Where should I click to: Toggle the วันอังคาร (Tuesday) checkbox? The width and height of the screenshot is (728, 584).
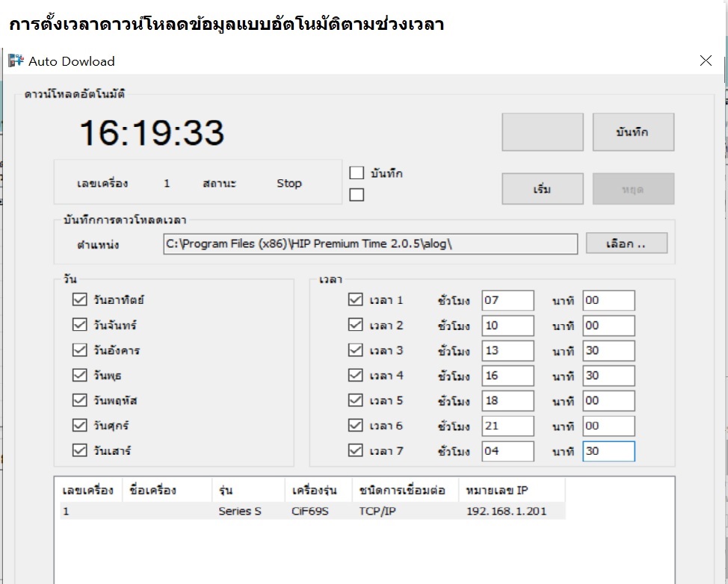point(79,350)
